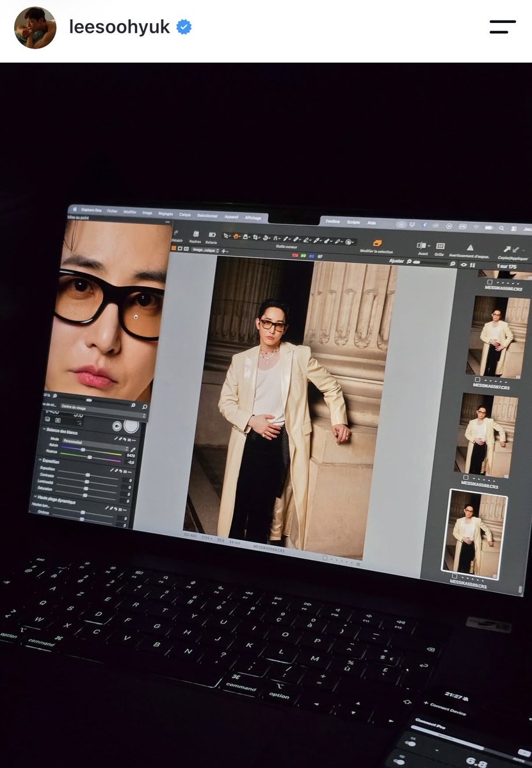The image size is (532, 768).
Task: Tap Connect Device on the phone screen
Action: point(447,708)
